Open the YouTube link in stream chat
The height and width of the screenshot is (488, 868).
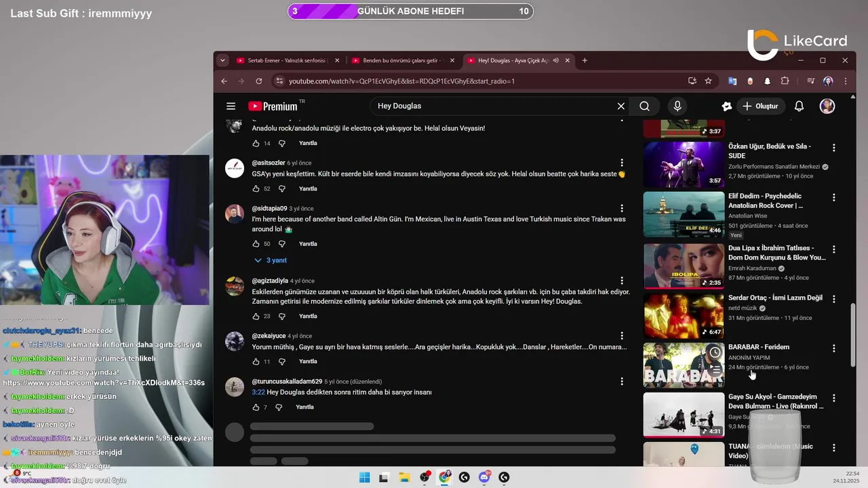104,382
